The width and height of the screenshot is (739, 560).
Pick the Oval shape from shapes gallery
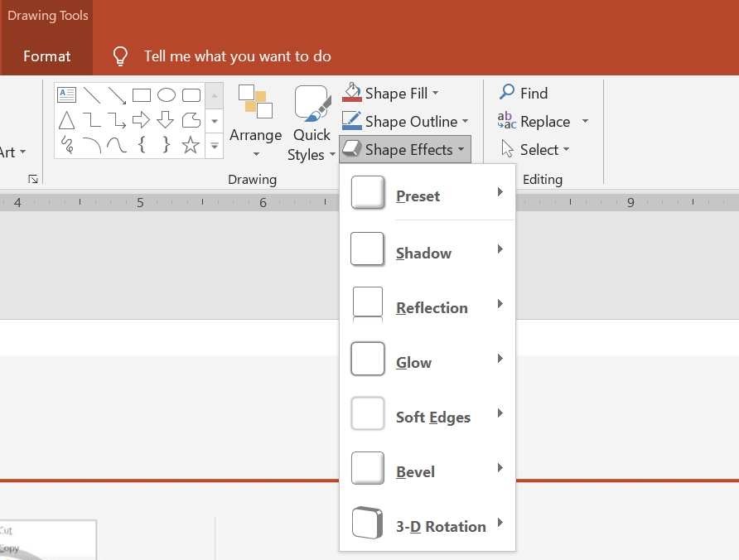coord(167,95)
